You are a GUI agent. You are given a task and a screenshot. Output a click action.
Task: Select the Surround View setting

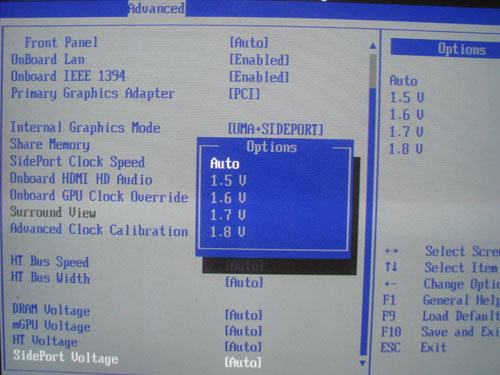53,212
